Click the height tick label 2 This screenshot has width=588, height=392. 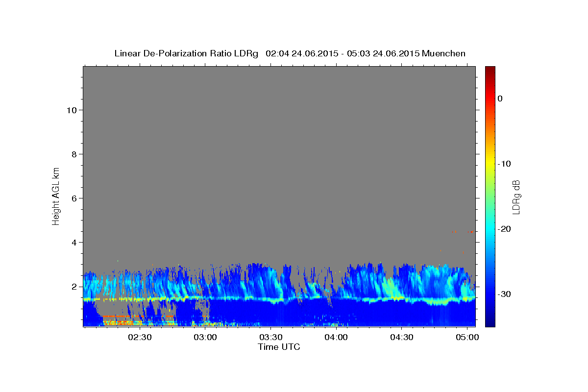pyautogui.click(x=73, y=286)
